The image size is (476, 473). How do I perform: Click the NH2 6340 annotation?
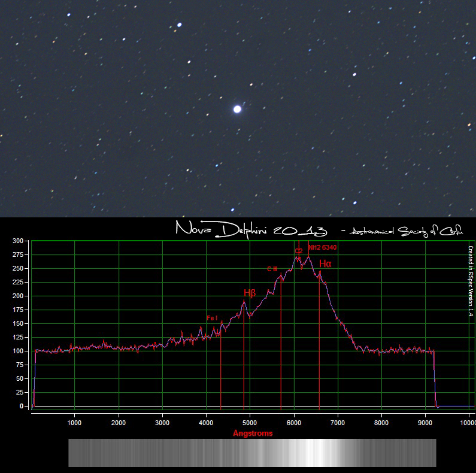pyautogui.click(x=322, y=247)
